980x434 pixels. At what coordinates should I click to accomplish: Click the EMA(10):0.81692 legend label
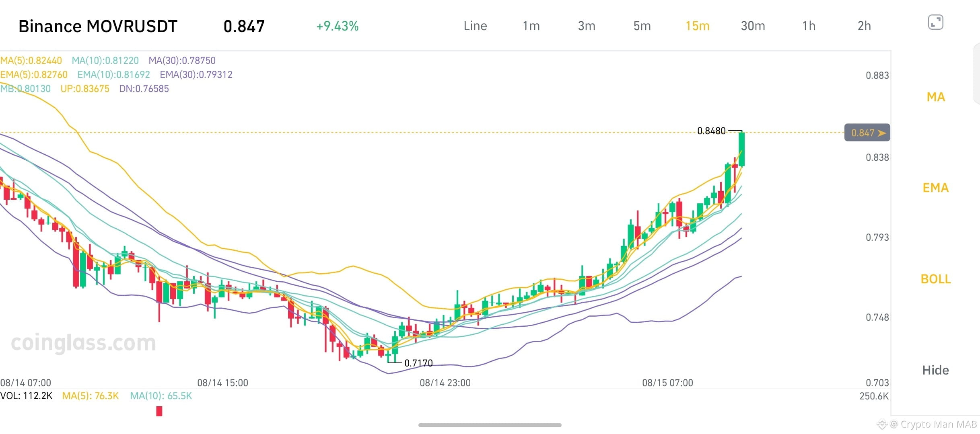pyautogui.click(x=113, y=75)
